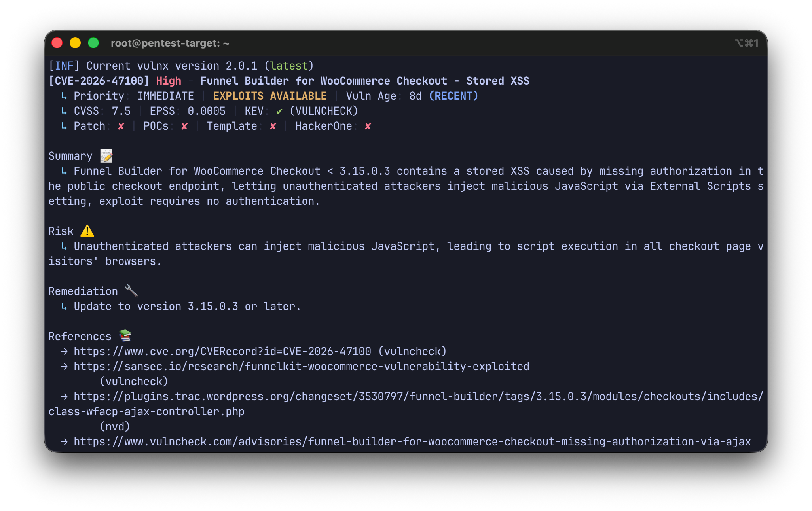Click the memo emoji beside Summary

click(x=106, y=156)
